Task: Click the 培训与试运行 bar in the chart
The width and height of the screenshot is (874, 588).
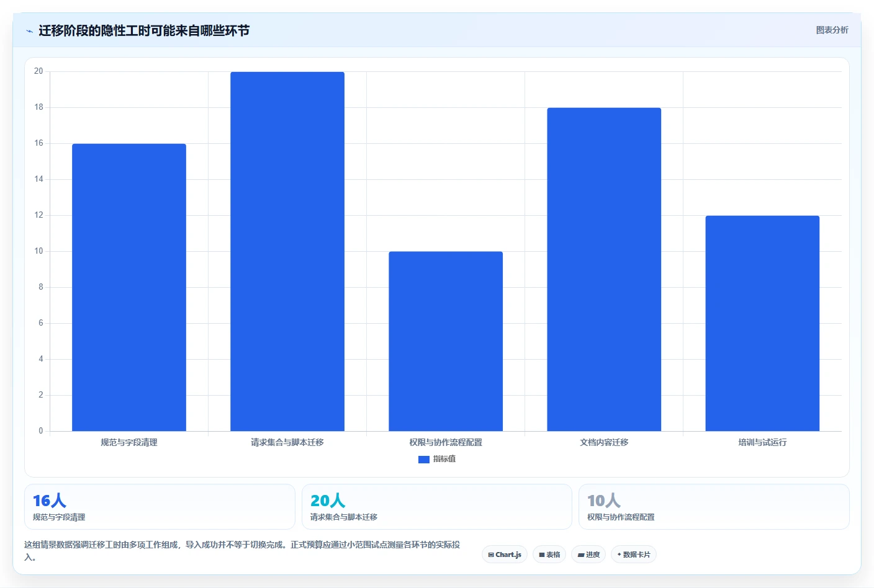Action: tap(762, 323)
